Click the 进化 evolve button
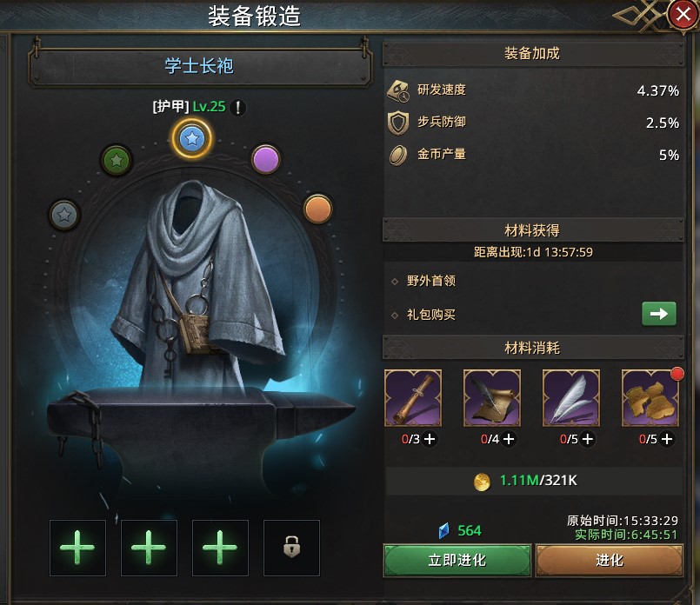Image resolution: width=700 pixels, height=605 pixels. tap(610, 561)
